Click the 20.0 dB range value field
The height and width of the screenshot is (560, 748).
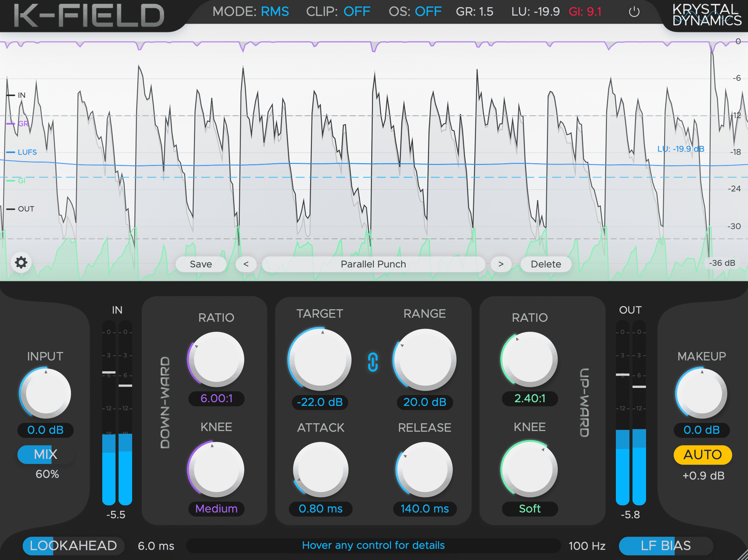[425, 402]
